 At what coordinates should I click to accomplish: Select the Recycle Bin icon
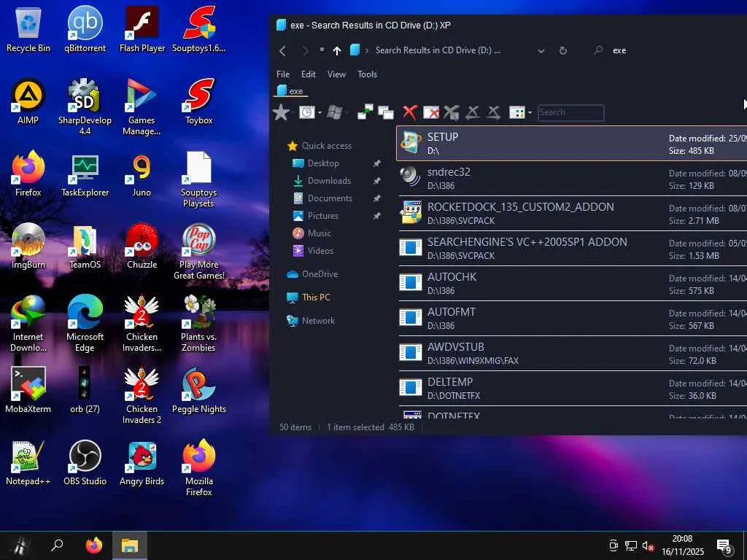pyautogui.click(x=28, y=29)
